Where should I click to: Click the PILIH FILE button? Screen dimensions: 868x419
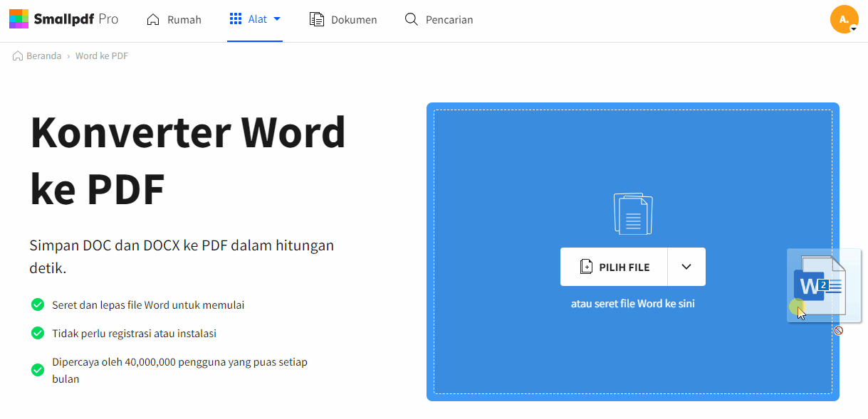coord(614,267)
